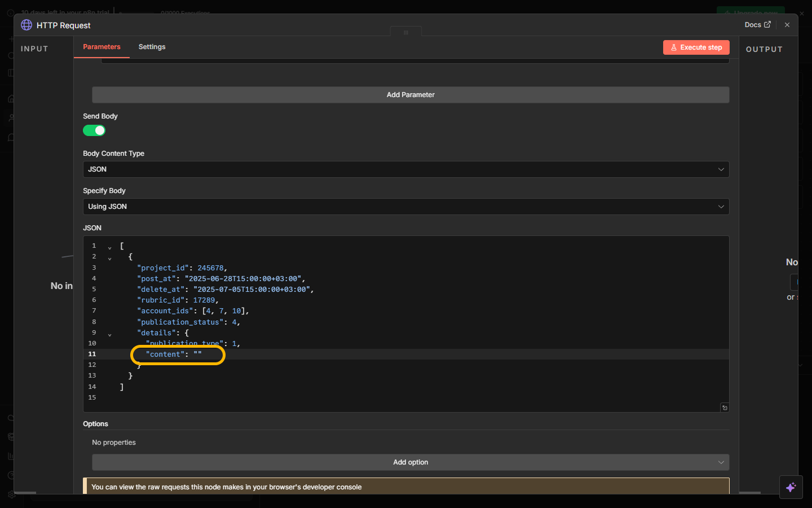Switch to the Parameters tab
The image size is (812, 508).
(x=101, y=47)
